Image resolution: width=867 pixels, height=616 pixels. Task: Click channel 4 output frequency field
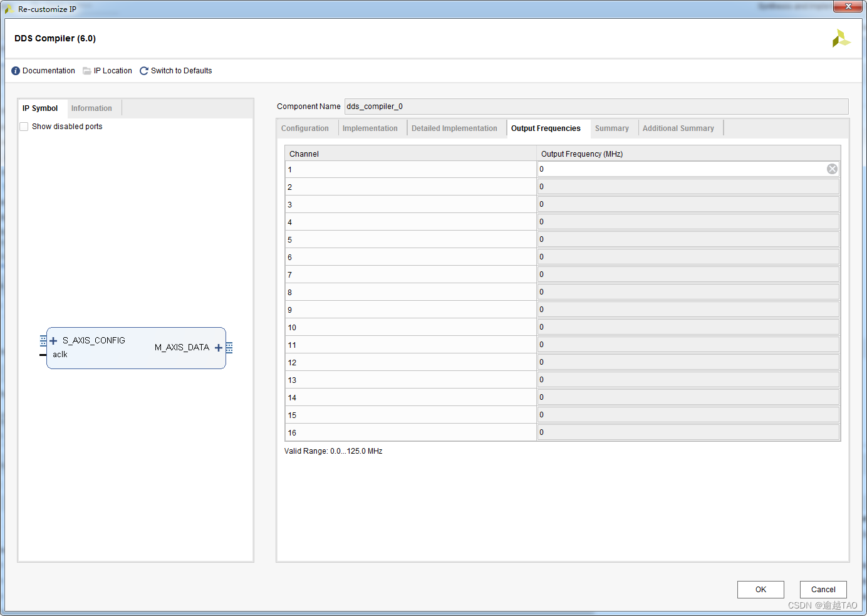click(688, 222)
